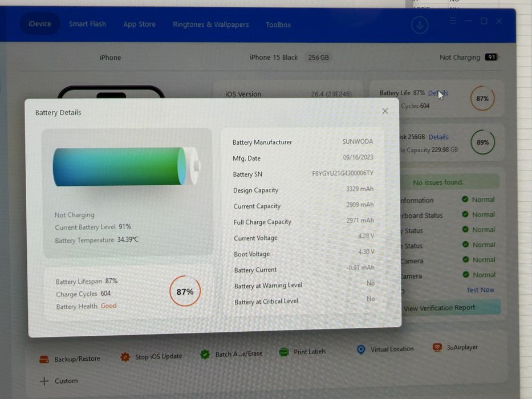Click the 3uAirplayer icon
The width and height of the screenshot is (532, 399).
(x=437, y=348)
